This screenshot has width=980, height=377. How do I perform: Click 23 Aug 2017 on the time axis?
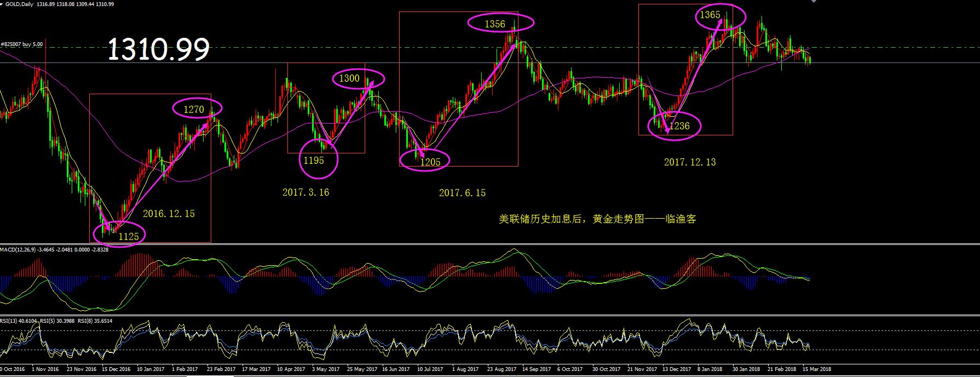(501, 369)
